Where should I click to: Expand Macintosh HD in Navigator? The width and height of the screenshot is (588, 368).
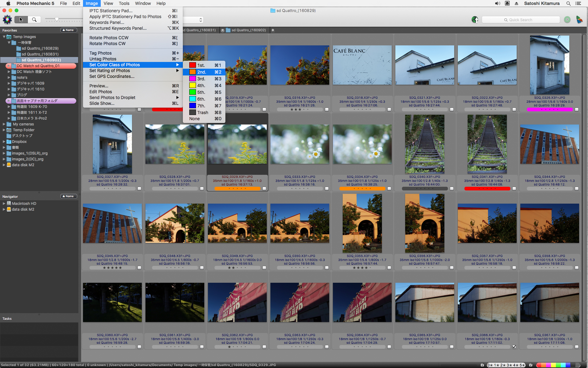pyautogui.click(x=4, y=204)
